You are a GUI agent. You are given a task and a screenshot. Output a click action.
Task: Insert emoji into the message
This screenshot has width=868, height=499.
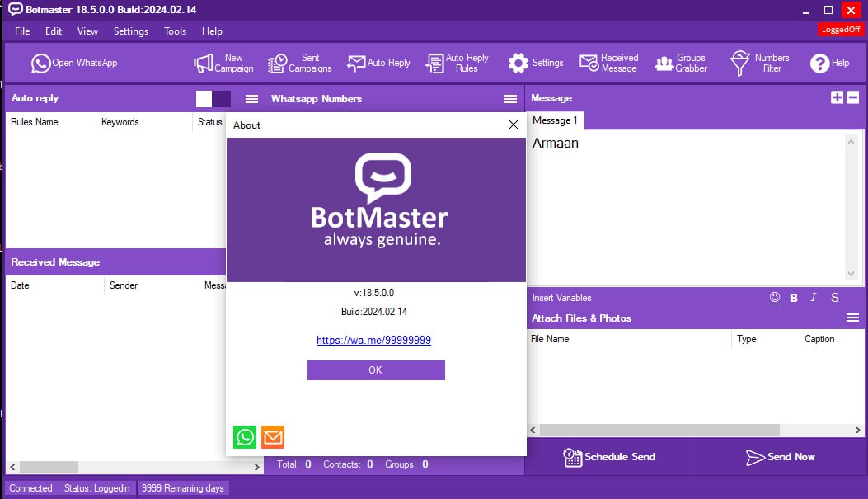click(775, 298)
